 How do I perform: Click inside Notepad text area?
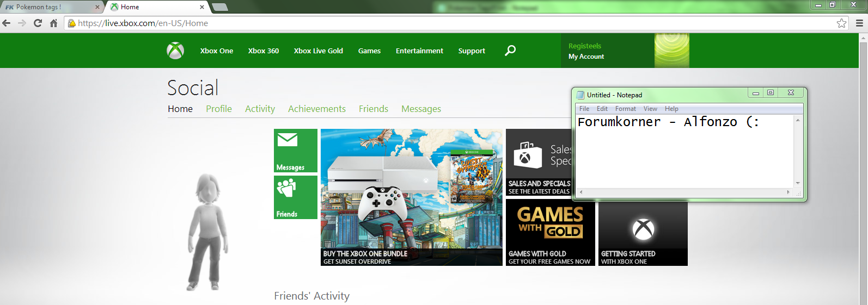tap(685, 151)
